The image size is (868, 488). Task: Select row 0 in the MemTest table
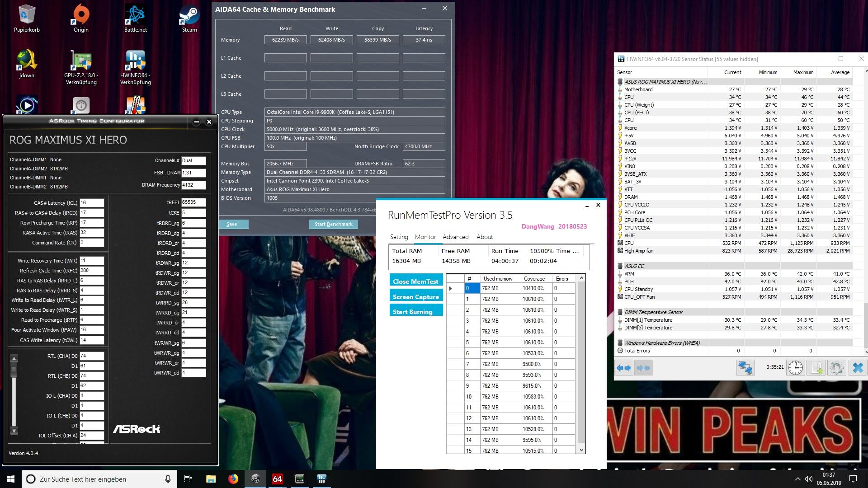[x=511, y=288]
